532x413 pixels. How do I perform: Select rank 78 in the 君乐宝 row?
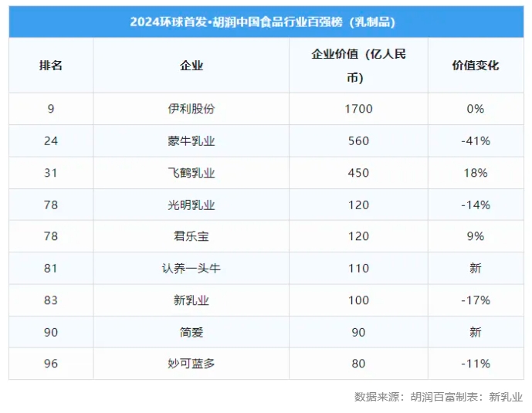pos(51,236)
